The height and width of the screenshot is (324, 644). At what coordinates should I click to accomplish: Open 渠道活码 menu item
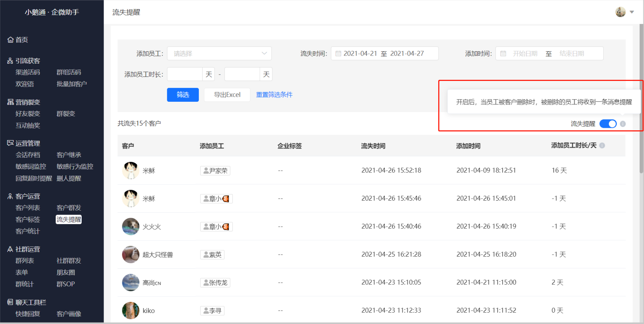28,72
